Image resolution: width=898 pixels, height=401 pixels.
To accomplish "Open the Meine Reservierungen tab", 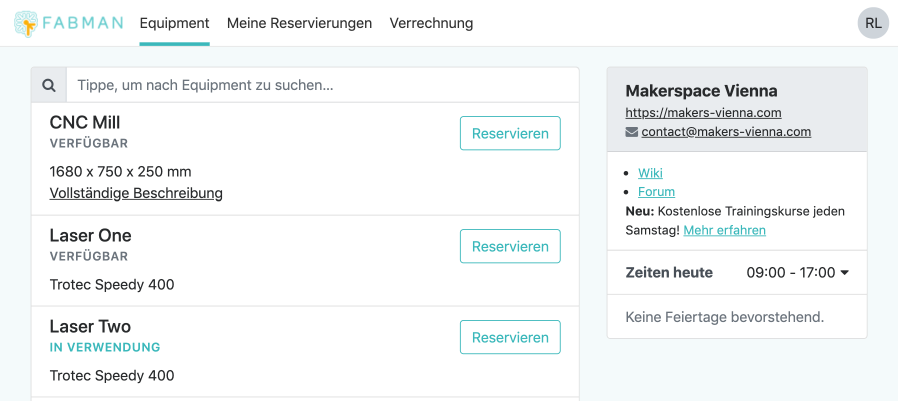I will (x=299, y=23).
